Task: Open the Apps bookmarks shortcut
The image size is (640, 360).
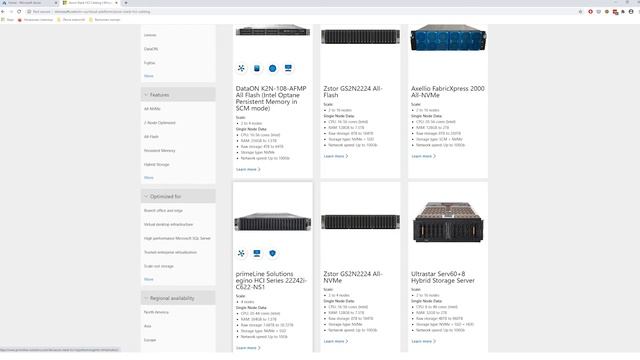Action: click(x=8, y=20)
